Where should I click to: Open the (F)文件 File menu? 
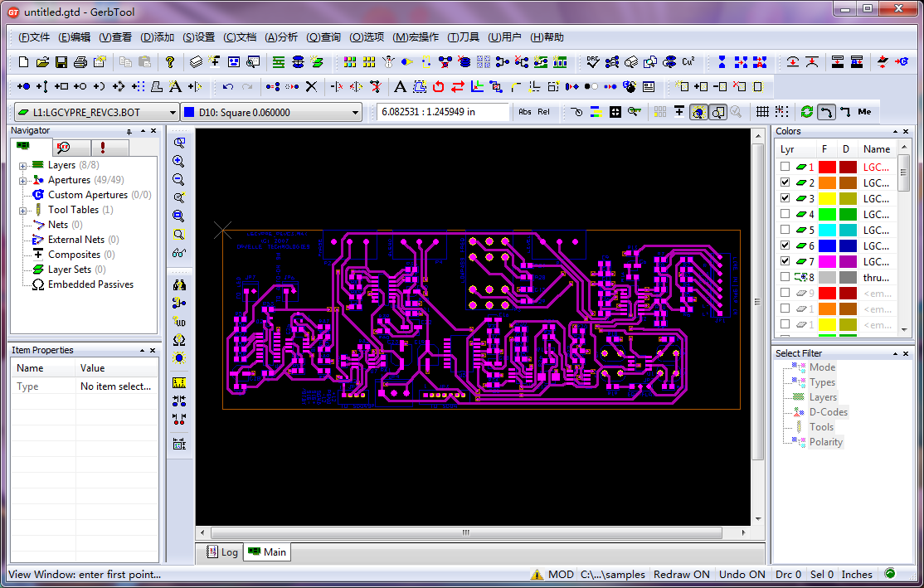coord(34,37)
